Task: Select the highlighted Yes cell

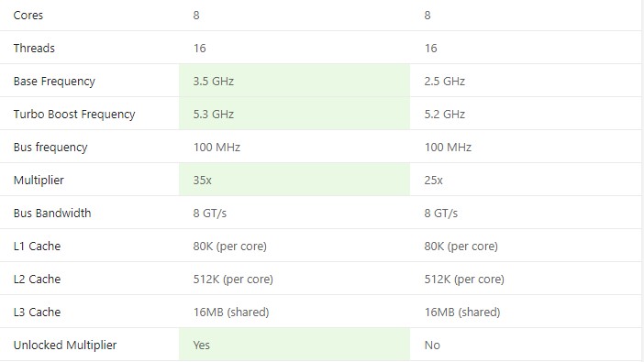Action: click(294, 345)
